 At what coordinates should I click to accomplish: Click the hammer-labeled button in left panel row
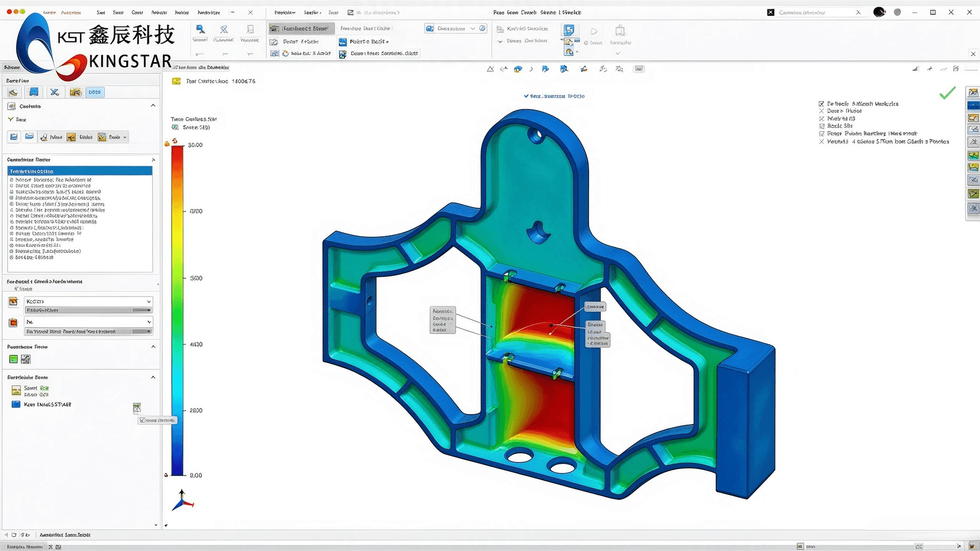[51, 137]
